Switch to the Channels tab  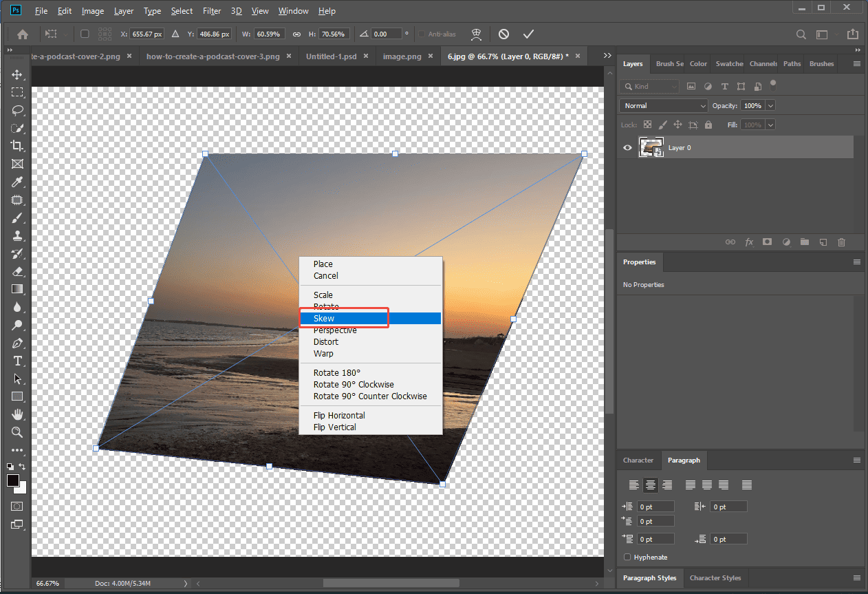tap(762, 63)
